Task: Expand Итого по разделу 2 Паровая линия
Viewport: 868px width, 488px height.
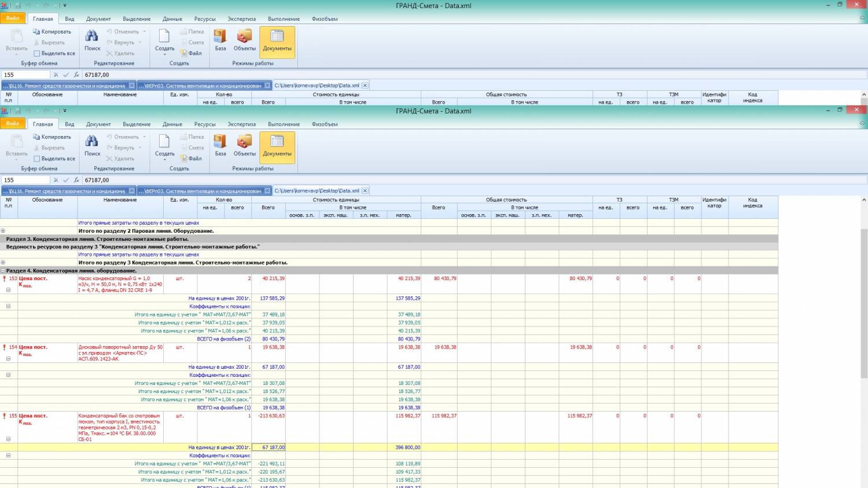Action: coord(3,230)
